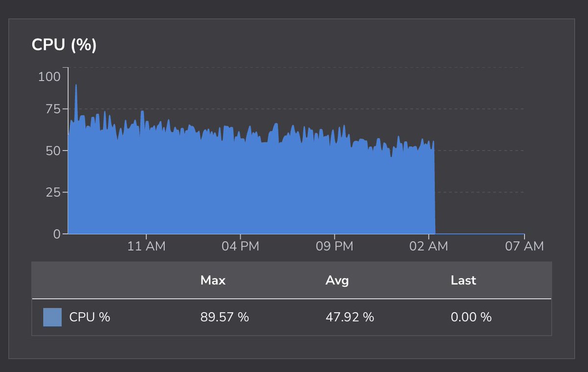The width and height of the screenshot is (588, 372).
Task: Click the Max column header
Action: click(x=213, y=280)
